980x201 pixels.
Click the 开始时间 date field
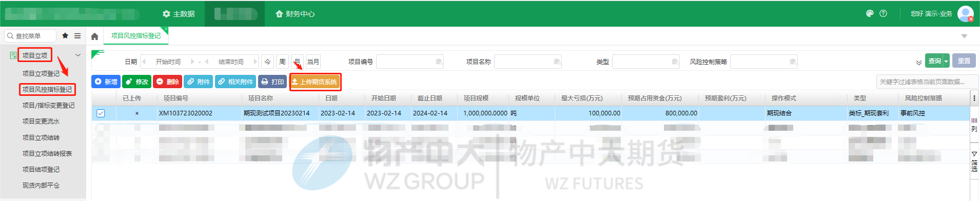(x=168, y=62)
